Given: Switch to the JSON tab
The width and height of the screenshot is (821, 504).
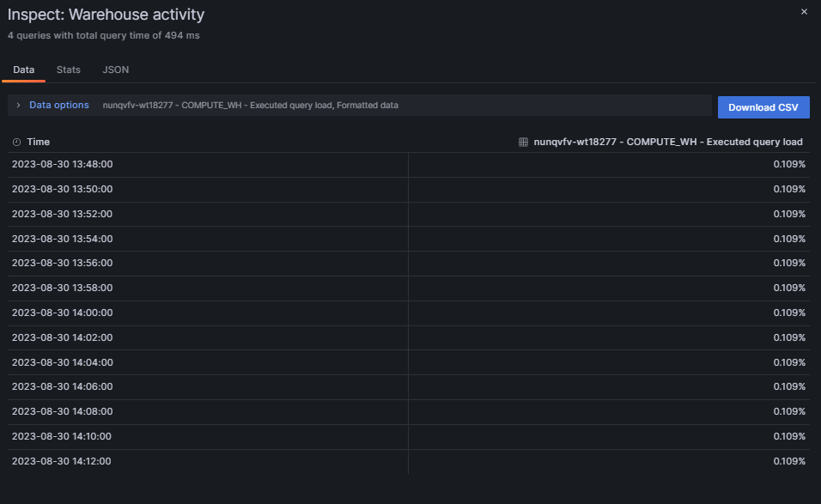Looking at the screenshot, I should (115, 70).
